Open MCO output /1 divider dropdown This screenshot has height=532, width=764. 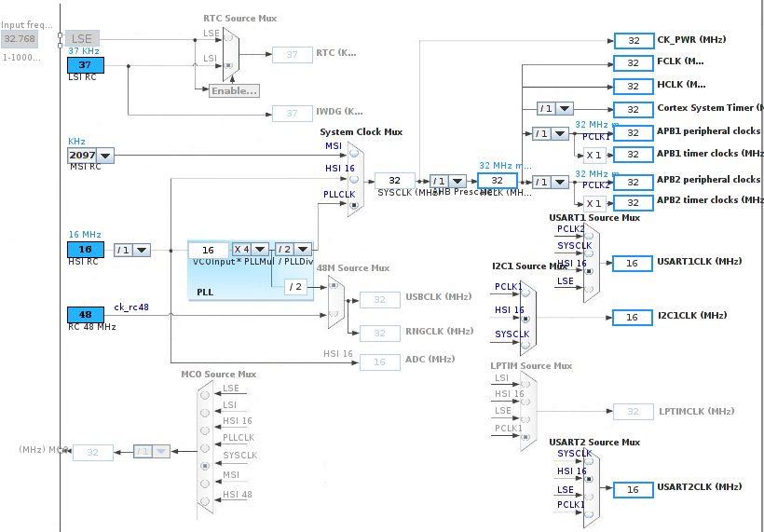[162, 452]
